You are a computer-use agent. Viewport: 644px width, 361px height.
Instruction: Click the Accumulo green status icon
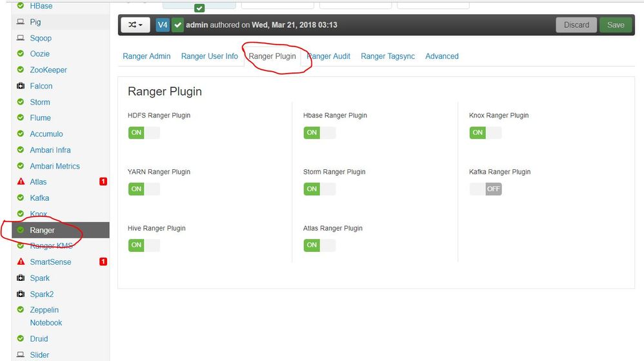pyautogui.click(x=21, y=134)
